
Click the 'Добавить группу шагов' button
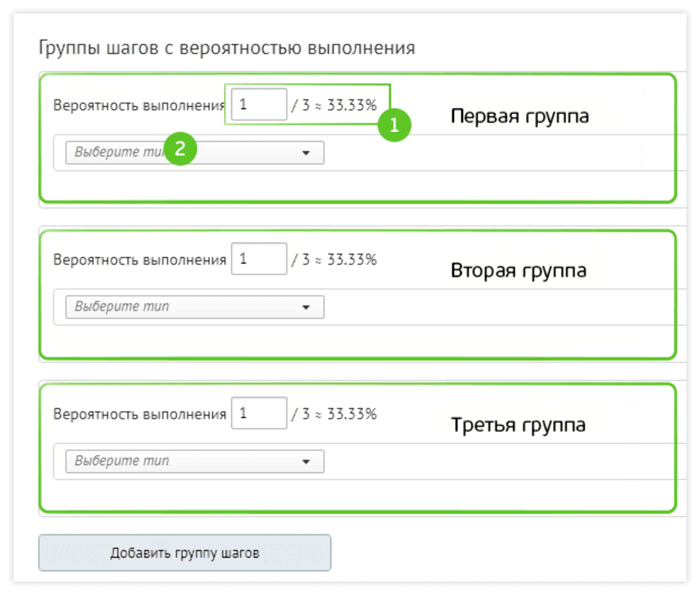click(185, 553)
